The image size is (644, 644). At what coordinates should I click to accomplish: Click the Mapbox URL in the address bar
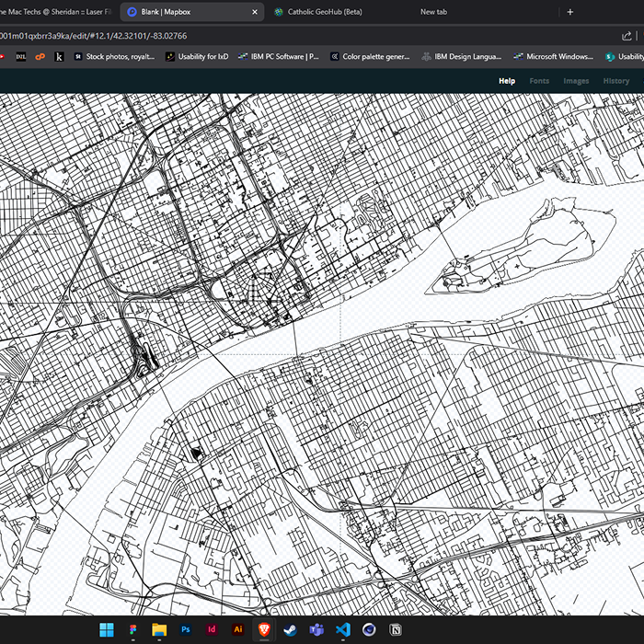(x=92, y=35)
